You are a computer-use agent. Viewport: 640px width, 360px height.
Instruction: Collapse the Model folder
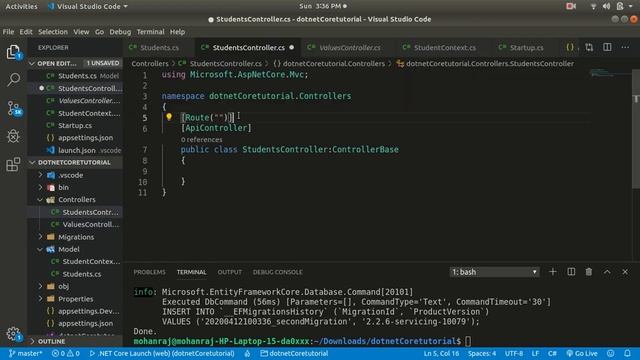[x=40, y=249]
